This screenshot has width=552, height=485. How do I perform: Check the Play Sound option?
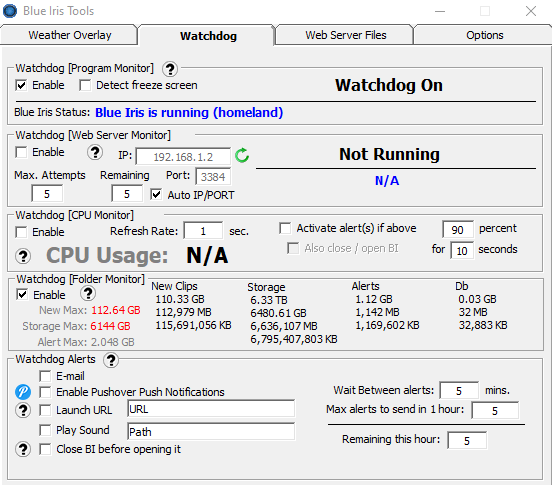tap(45, 430)
